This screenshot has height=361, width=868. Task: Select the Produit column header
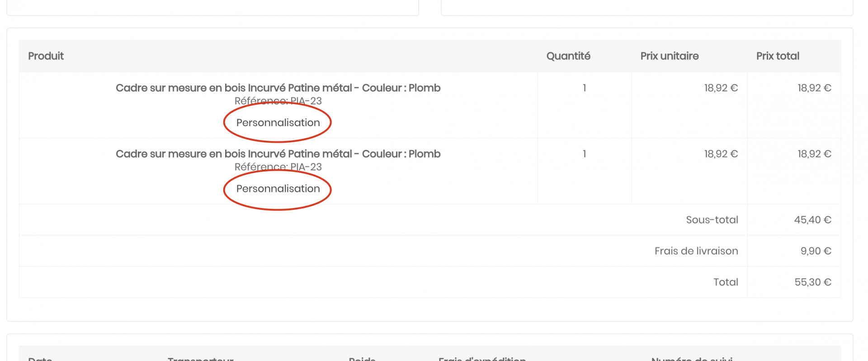[46, 56]
